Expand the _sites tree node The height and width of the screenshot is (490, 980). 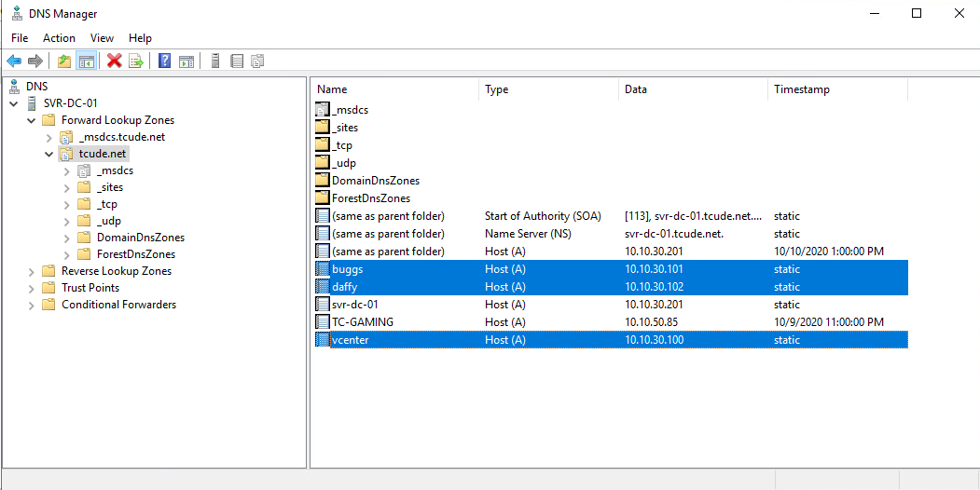[67, 188]
